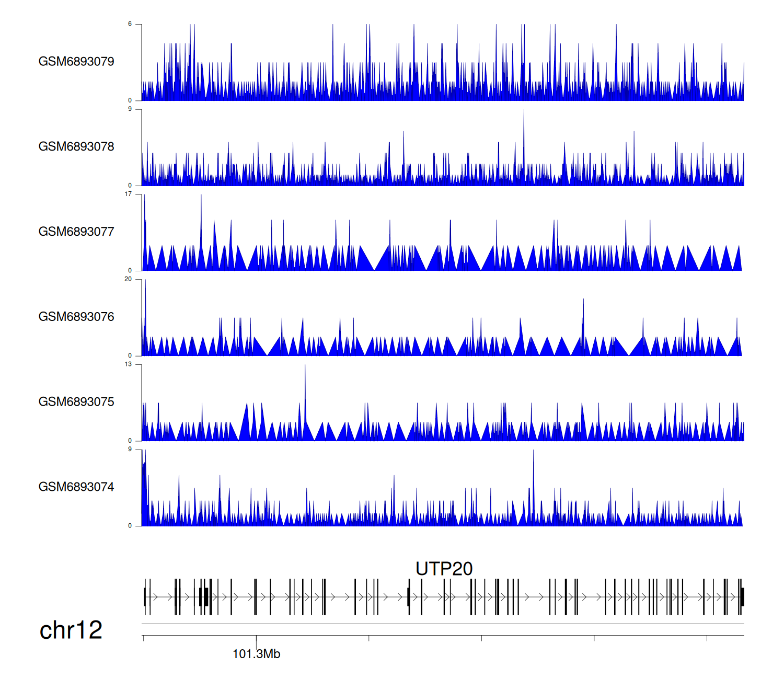Viewport: 784px width, 690px height.
Task: Click the y-axis maximum value 6
Action: tap(130, 24)
